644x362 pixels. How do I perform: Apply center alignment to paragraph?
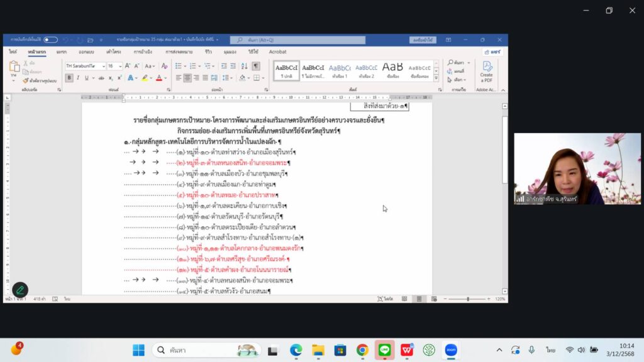point(187,78)
